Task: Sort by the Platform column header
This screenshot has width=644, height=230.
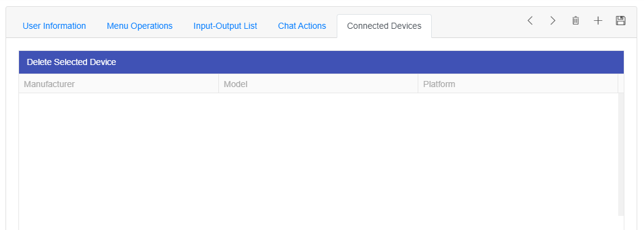Action: 518,84
